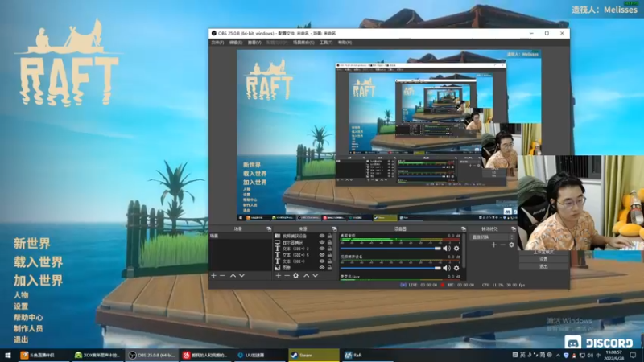Remove the selected scene with the minus icon in the 场景 panel
The width and height of the screenshot is (644, 362).
tap(223, 276)
